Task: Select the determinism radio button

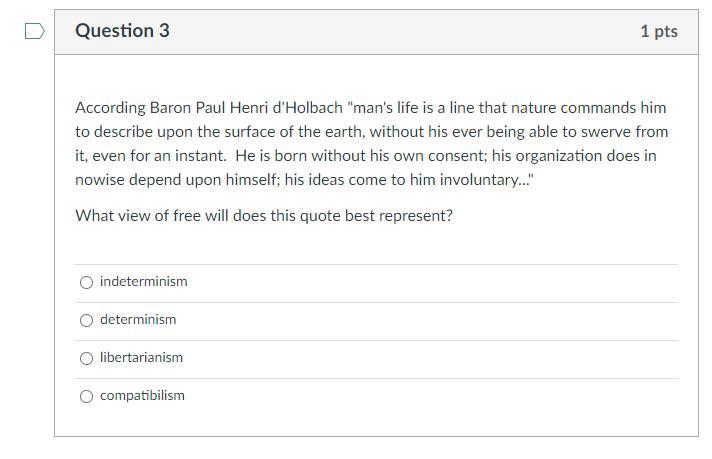Action: [87, 320]
